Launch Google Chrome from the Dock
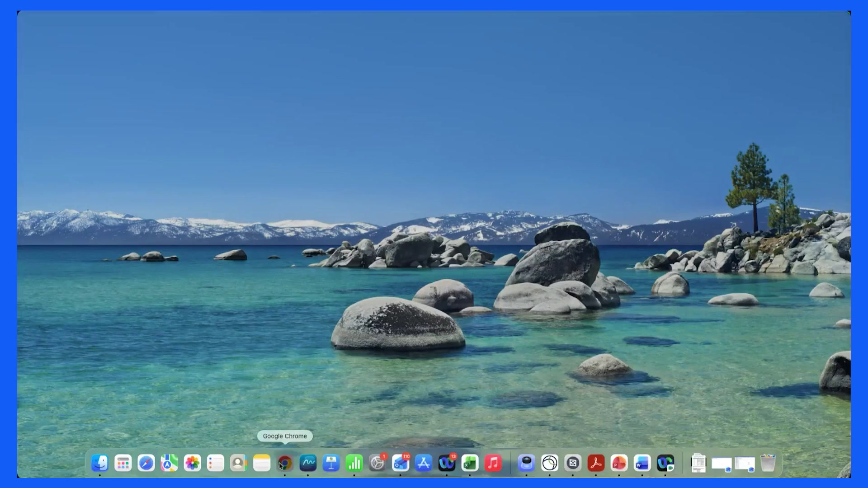Image resolution: width=868 pixels, height=488 pixels. [285, 463]
